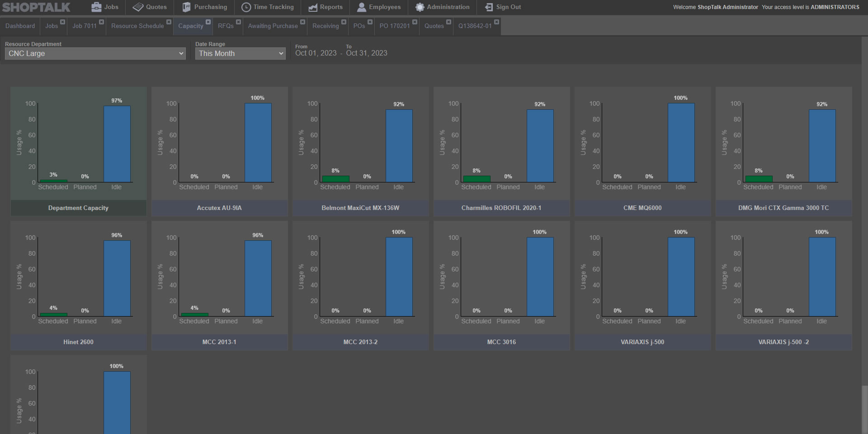Viewport: 868px width, 434px height.
Task: Open the Hinet 2600 capacity card
Action: pyautogui.click(x=79, y=285)
